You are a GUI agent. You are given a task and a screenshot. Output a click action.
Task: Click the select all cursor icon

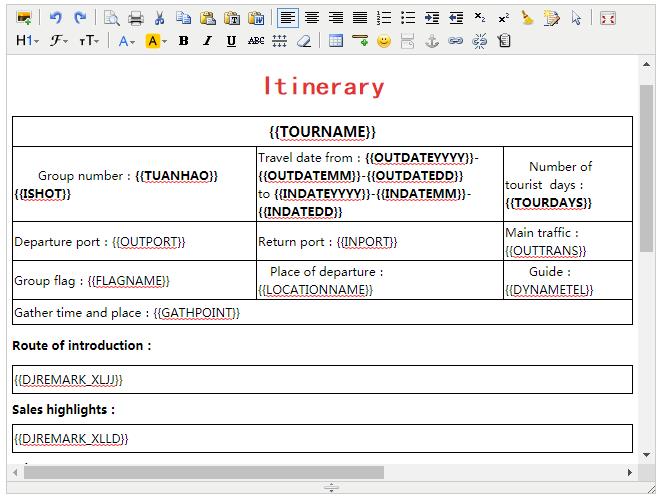click(575, 18)
